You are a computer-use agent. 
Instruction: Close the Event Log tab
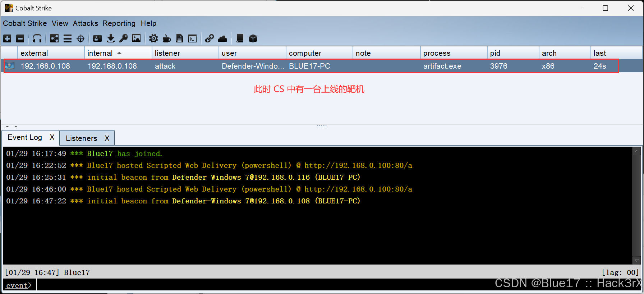click(x=52, y=137)
